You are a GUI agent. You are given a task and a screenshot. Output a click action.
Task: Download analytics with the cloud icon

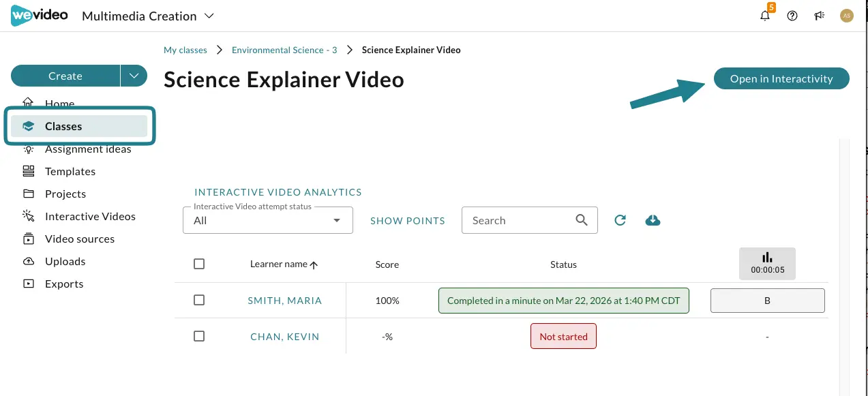(x=653, y=220)
